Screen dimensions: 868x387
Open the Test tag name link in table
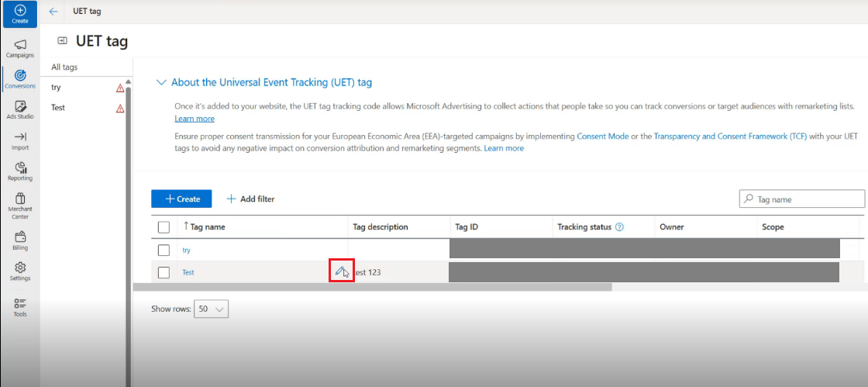pyautogui.click(x=188, y=272)
